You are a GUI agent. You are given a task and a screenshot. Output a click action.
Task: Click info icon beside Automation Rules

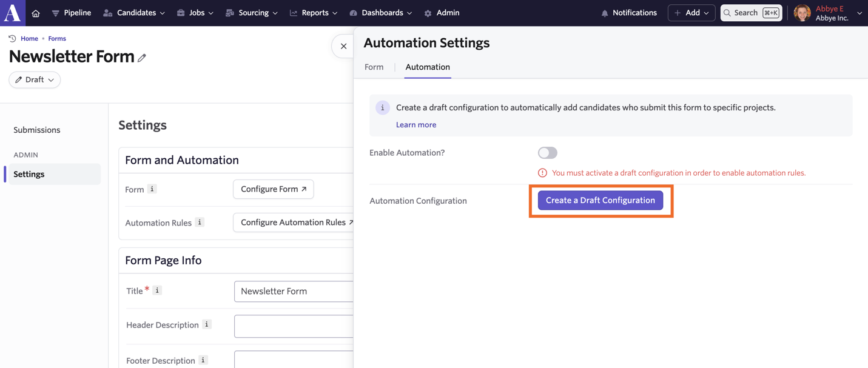coord(200,222)
